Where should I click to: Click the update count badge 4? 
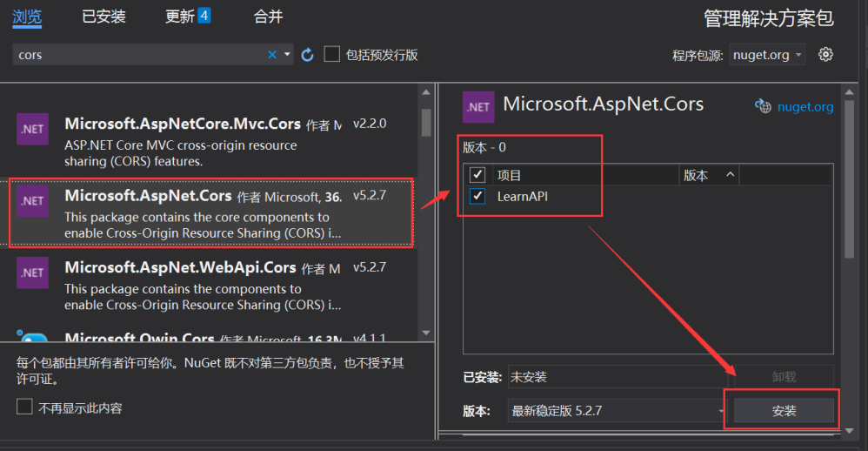click(x=204, y=16)
